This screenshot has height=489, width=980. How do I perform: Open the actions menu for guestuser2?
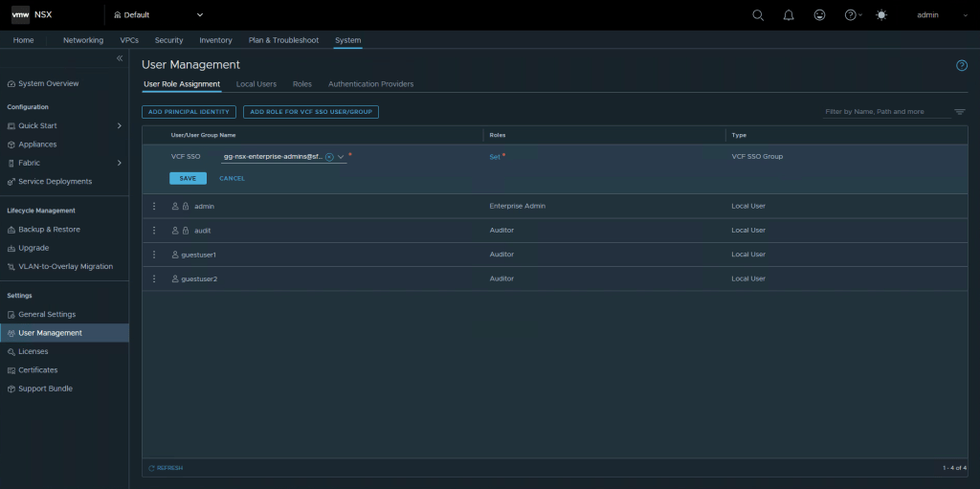(x=154, y=278)
